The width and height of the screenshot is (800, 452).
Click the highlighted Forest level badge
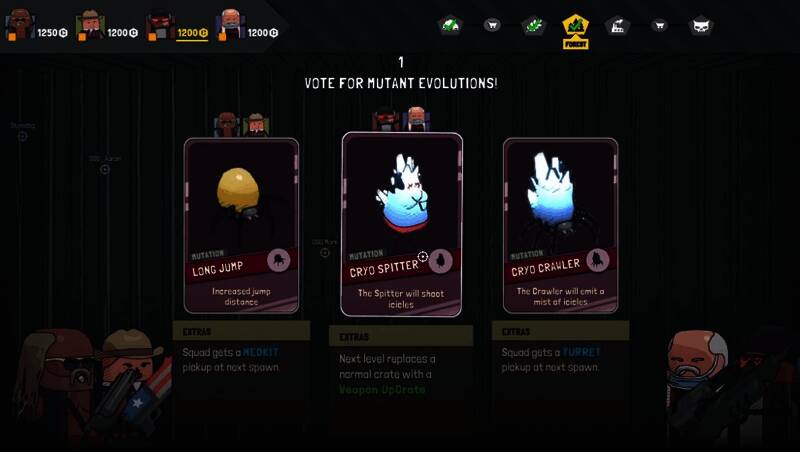coord(576,32)
